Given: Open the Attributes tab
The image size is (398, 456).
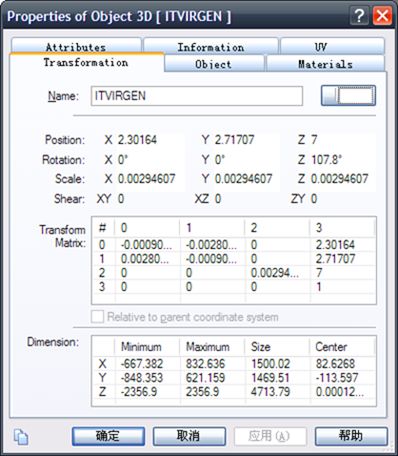Looking at the screenshot, I should [x=76, y=45].
